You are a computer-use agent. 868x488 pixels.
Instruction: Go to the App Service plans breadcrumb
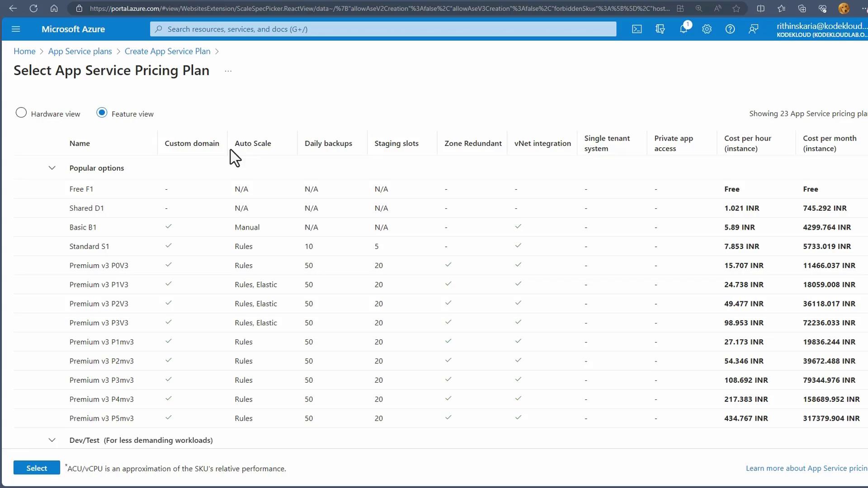[x=80, y=52]
